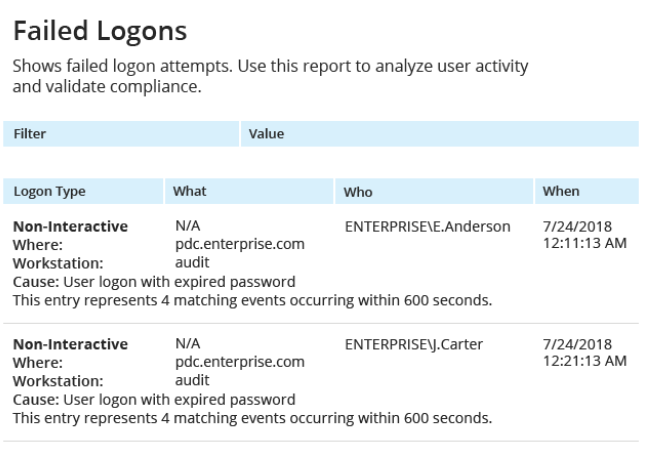The width and height of the screenshot is (649, 450).
Task: Click the report description paragraph
Action: (x=270, y=76)
